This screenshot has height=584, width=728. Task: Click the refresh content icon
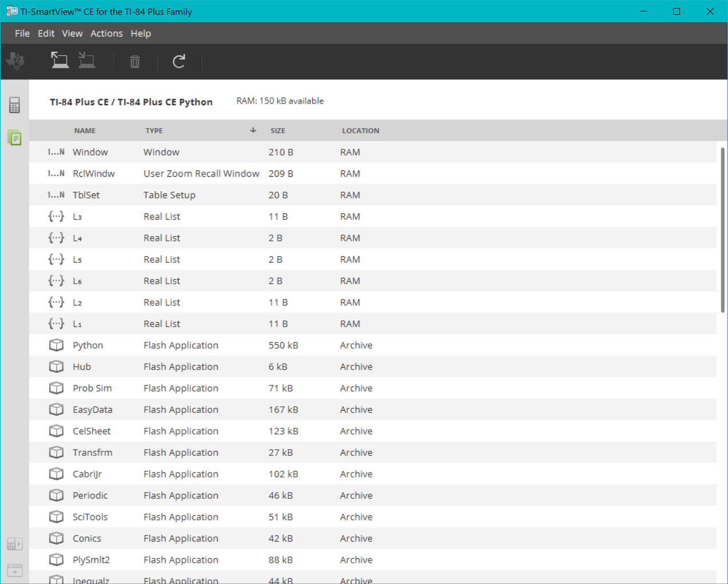[x=179, y=62]
